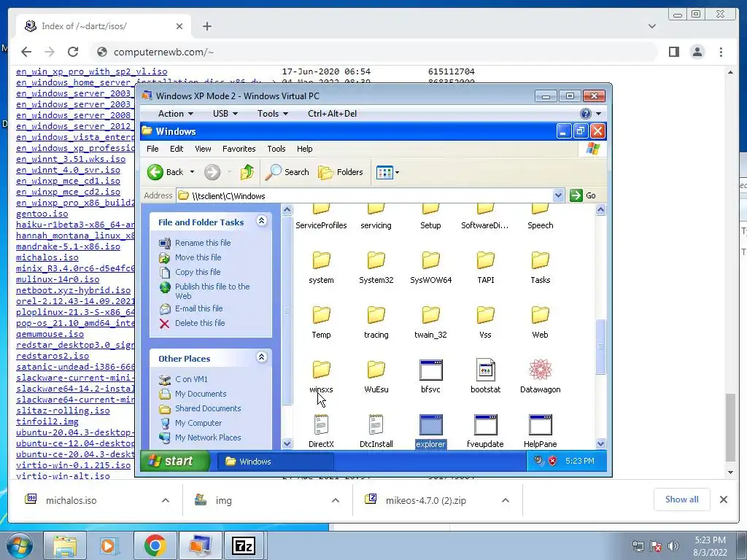Expand the mikeos-4.7.0 (2).zip download options
Viewport: 747px width, 560px height.
[x=506, y=500]
